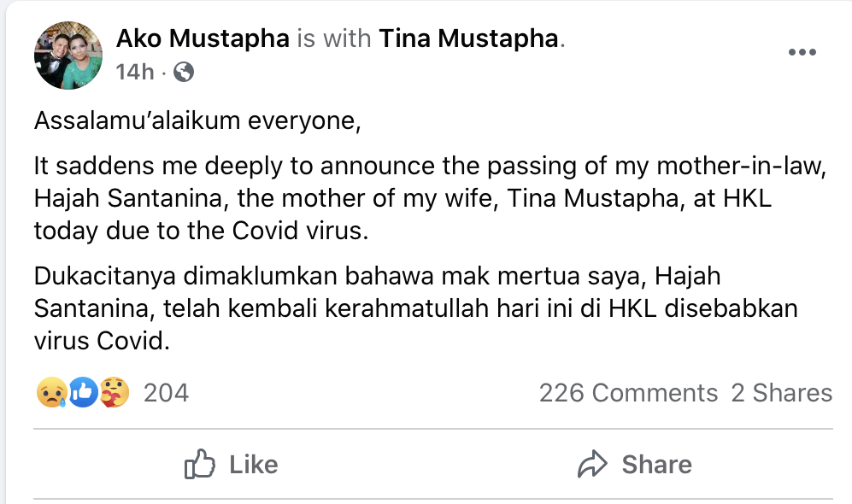The width and height of the screenshot is (852, 504).
Task: Click the words "is with" in header
Action: [333, 38]
